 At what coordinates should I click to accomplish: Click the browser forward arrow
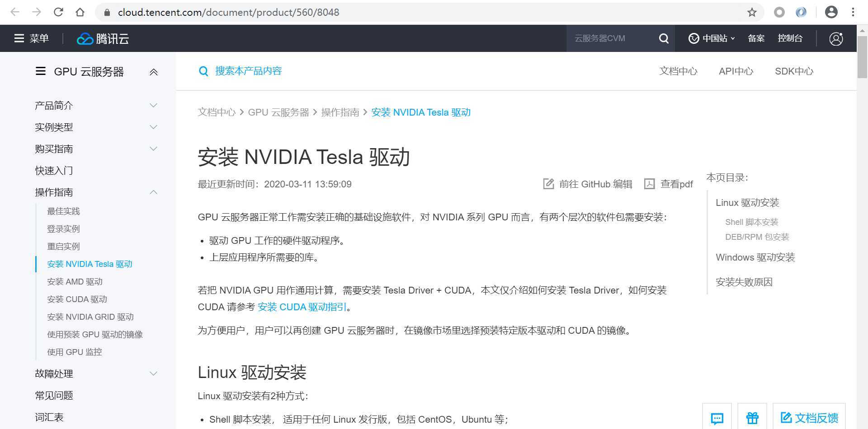[x=37, y=12]
